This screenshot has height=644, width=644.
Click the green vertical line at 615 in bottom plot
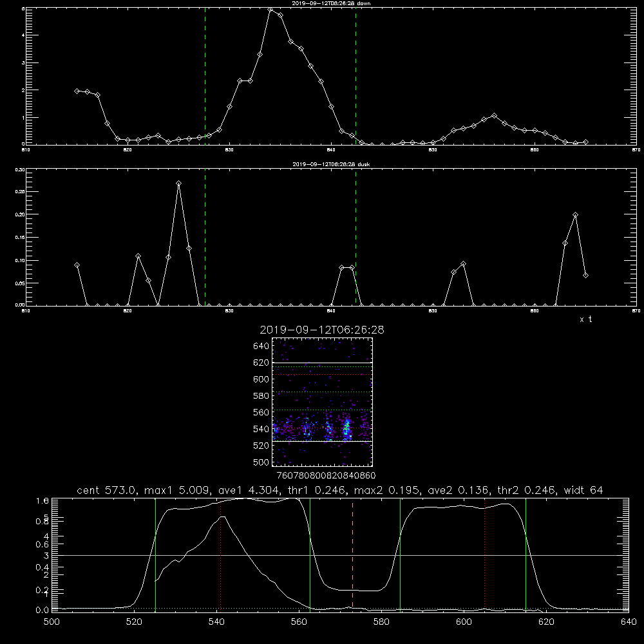pyautogui.click(x=526, y=555)
